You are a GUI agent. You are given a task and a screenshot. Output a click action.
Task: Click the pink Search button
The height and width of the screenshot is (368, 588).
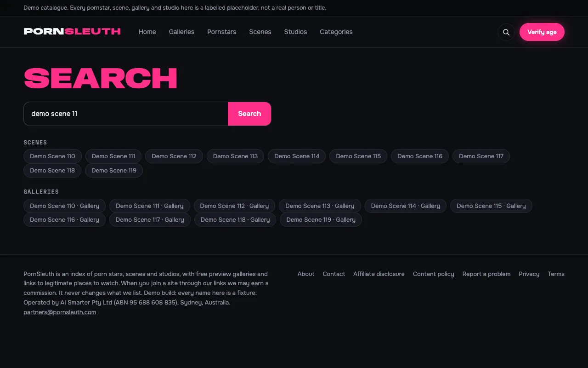[x=249, y=114]
